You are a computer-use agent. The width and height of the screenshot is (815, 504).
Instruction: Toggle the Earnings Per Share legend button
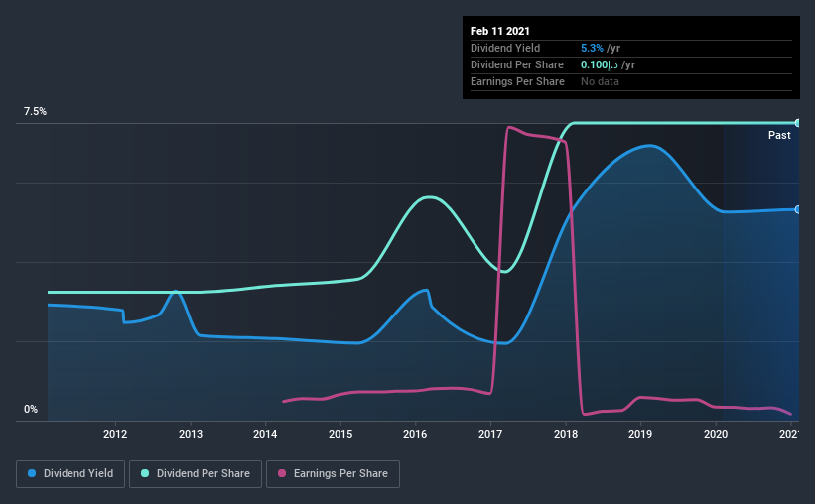coord(334,474)
